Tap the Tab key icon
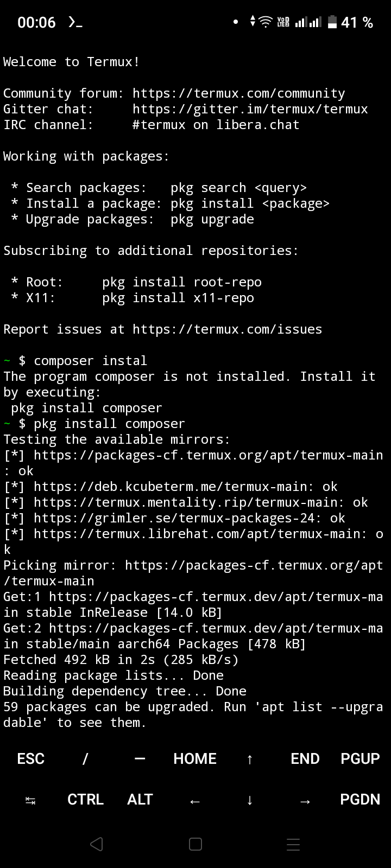391x868 pixels. [30, 800]
